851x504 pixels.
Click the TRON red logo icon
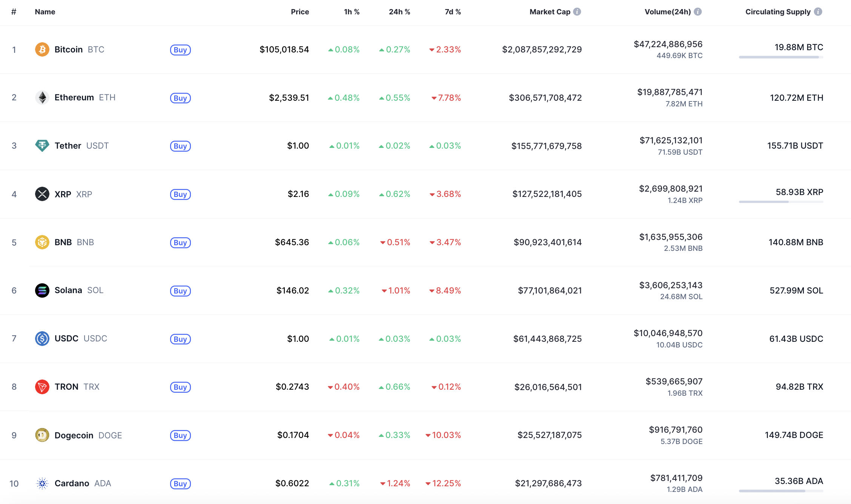tap(42, 387)
